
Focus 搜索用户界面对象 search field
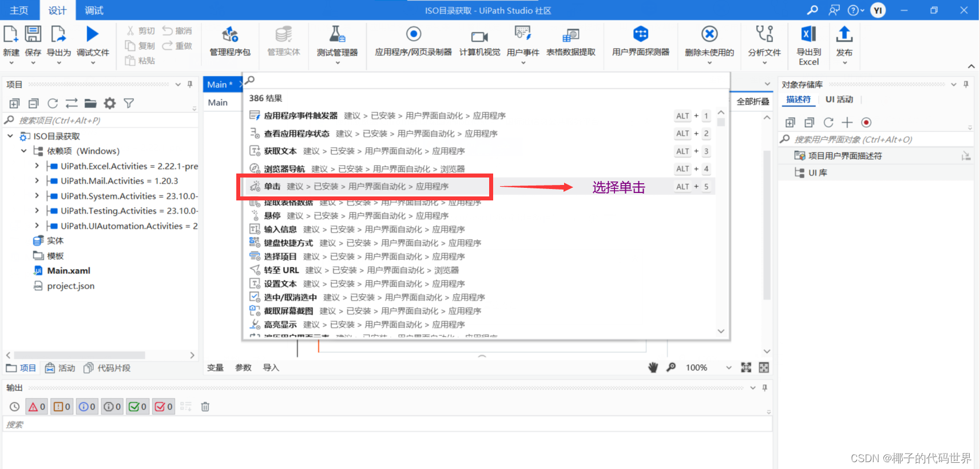point(875,139)
